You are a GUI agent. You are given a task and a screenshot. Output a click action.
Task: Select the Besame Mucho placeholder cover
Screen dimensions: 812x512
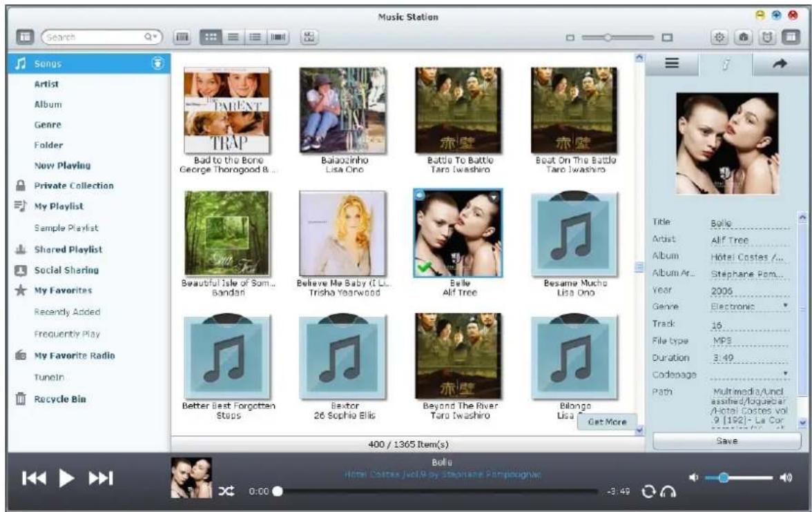(574, 233)
